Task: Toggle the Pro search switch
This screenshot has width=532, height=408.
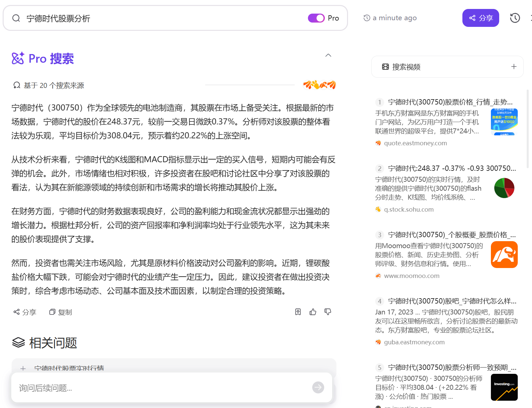Action: coord(316,18)
